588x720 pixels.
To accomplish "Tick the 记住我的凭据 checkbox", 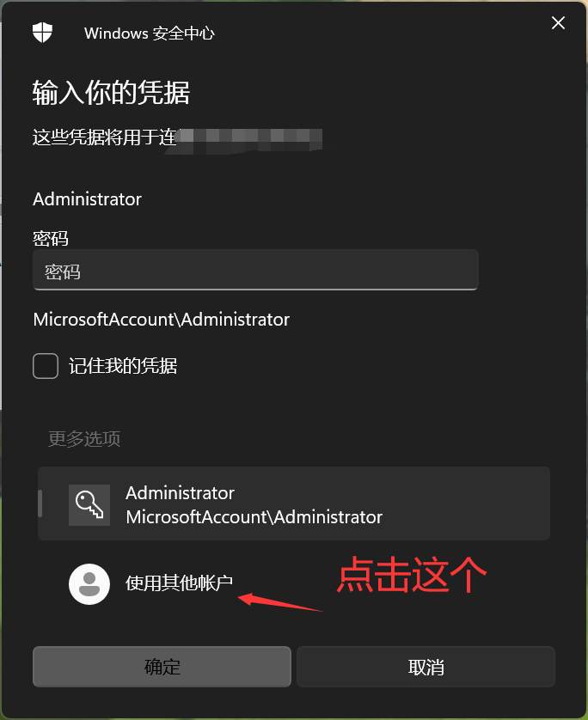I will tap(46, 366).
